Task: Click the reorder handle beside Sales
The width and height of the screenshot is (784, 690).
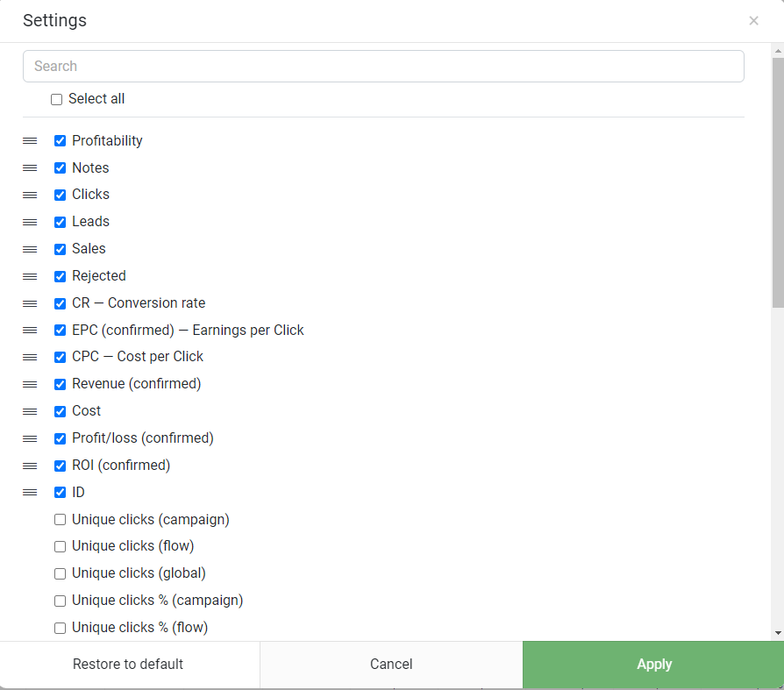Action: tap(30, 249)
